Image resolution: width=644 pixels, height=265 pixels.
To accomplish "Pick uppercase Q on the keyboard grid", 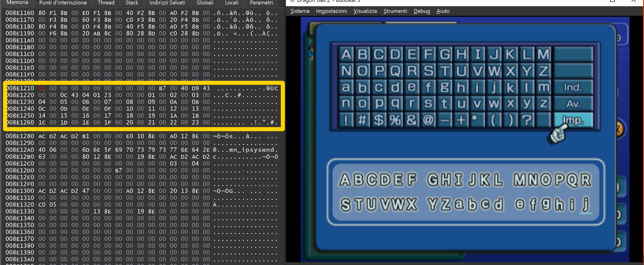I will 395,71.
